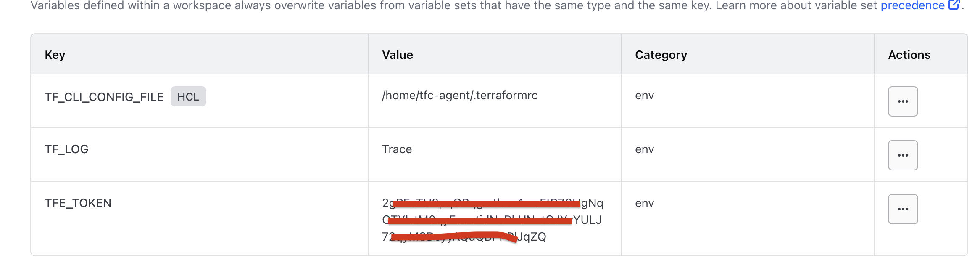Image resolution: width=980 pixels, height=276 pixels.
Task: Select the TFE_TOKEN key name
Action: click(78, 203)
